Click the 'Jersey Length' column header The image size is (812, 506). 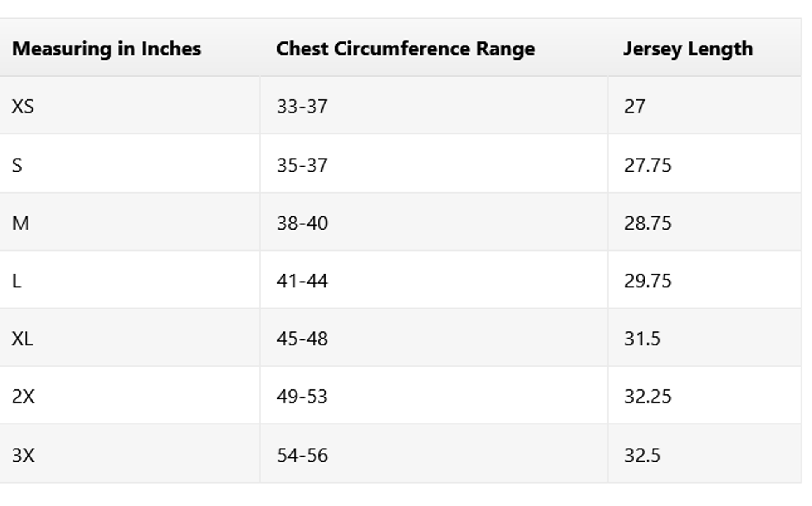click(688, 49)
